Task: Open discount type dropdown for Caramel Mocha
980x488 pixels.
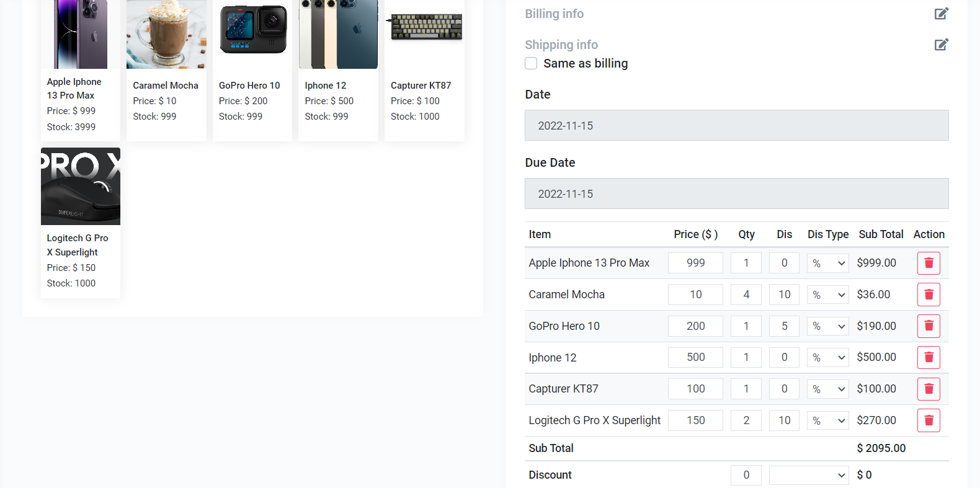Action: pos(827,295)
